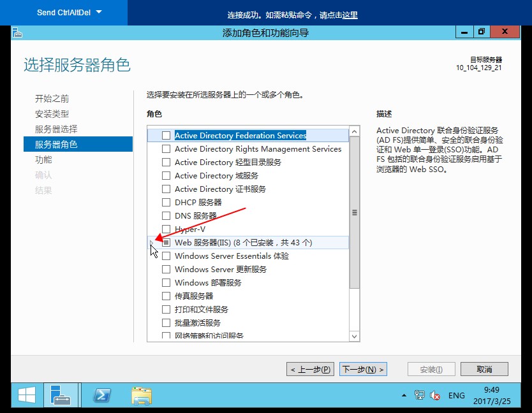This screenshot has height=413, width=532.
Task: Click the 这里 paste command link
Action: 350,15
